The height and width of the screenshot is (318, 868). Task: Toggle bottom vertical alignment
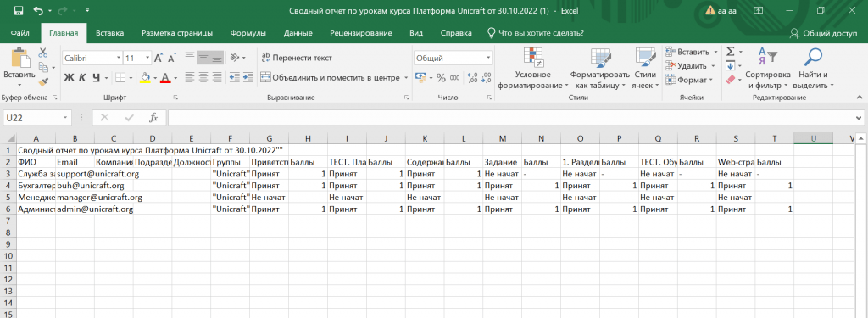pyautogui.click(x=216, y=57)
